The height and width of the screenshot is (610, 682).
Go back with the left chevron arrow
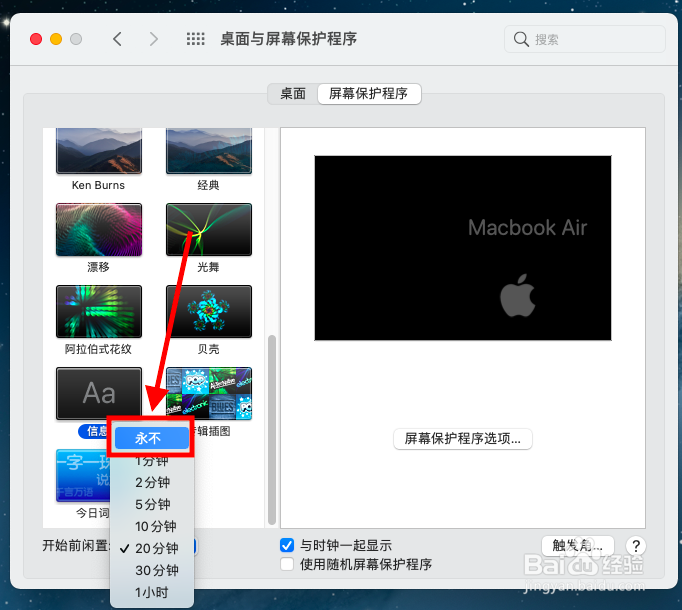click(x=117, y=39)
